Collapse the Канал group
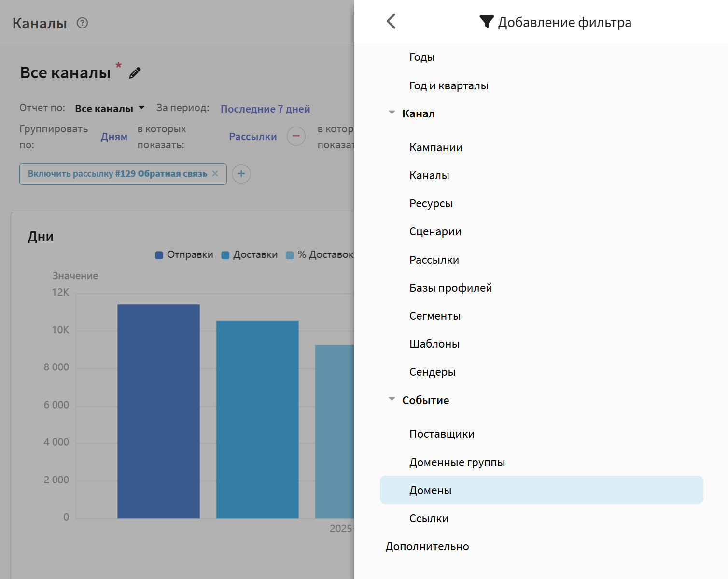 [392, 113]
